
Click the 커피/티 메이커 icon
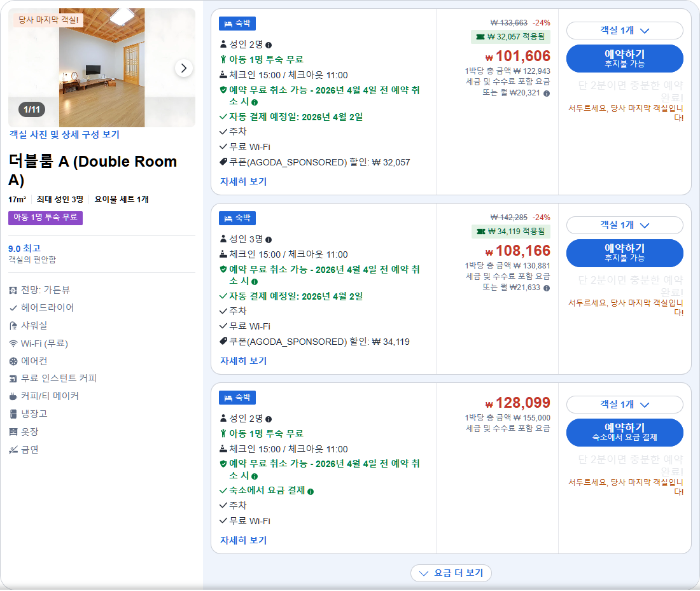click(13, 396)
